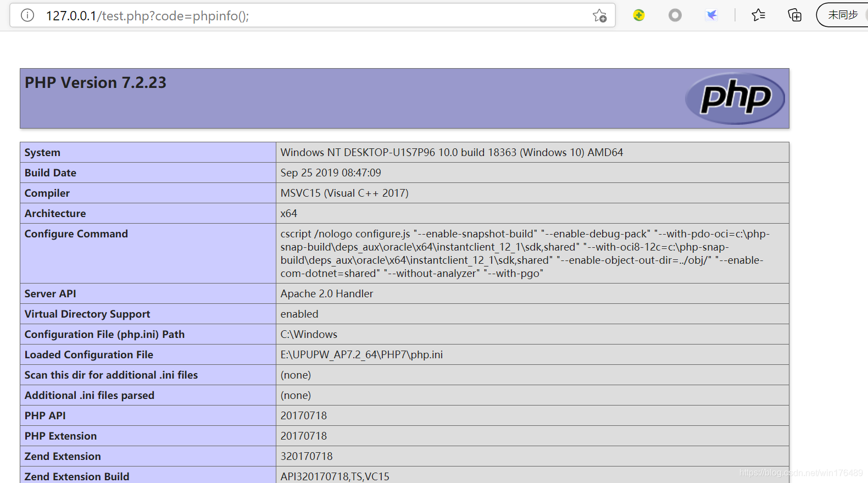Screen dimensions: 868x483
Task: Open the Collections icon
Action: click(x=794, y=15)
